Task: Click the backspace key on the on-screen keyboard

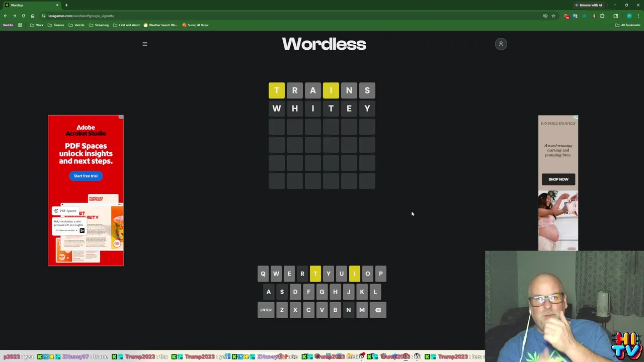Action: [378, 310]
